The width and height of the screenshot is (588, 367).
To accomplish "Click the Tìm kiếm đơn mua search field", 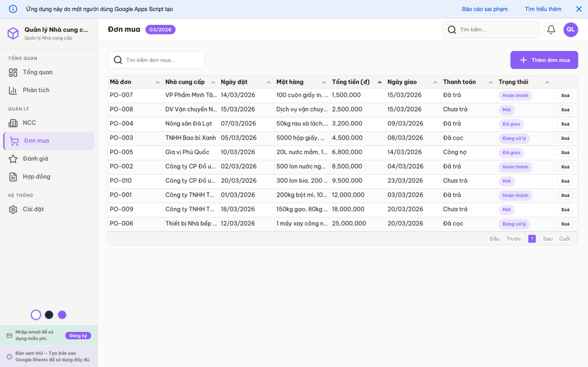I will [156, 60].
